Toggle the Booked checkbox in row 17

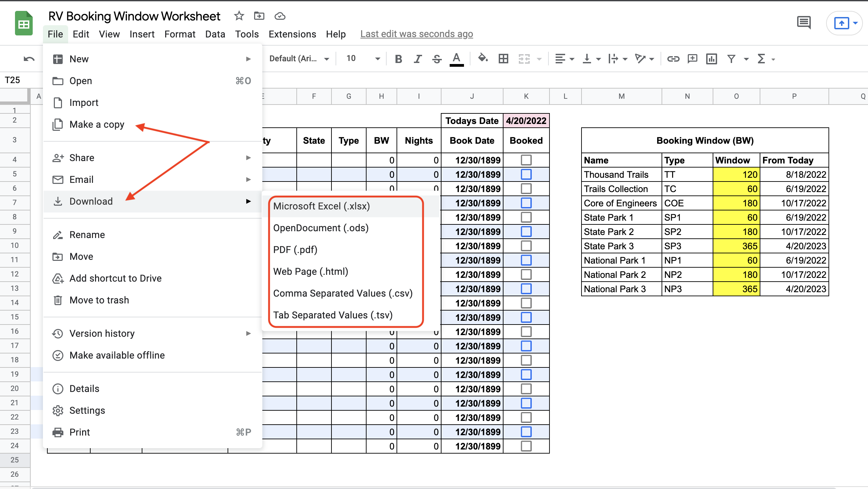click(526, 346)
